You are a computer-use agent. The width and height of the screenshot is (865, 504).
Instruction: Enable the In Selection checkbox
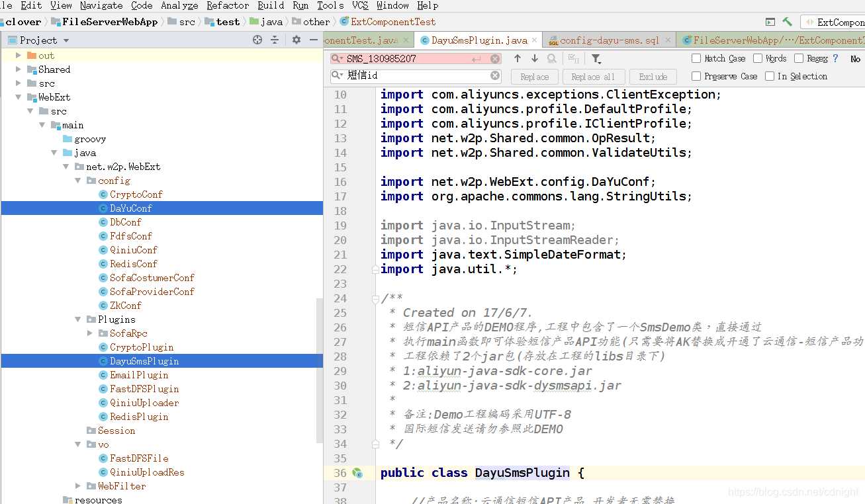[770, 76]
